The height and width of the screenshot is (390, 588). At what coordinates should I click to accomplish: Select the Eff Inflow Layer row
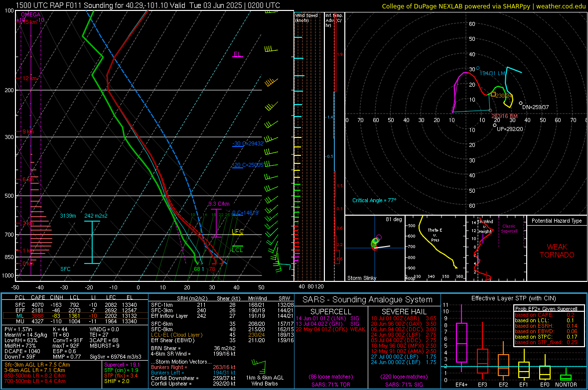222,316
